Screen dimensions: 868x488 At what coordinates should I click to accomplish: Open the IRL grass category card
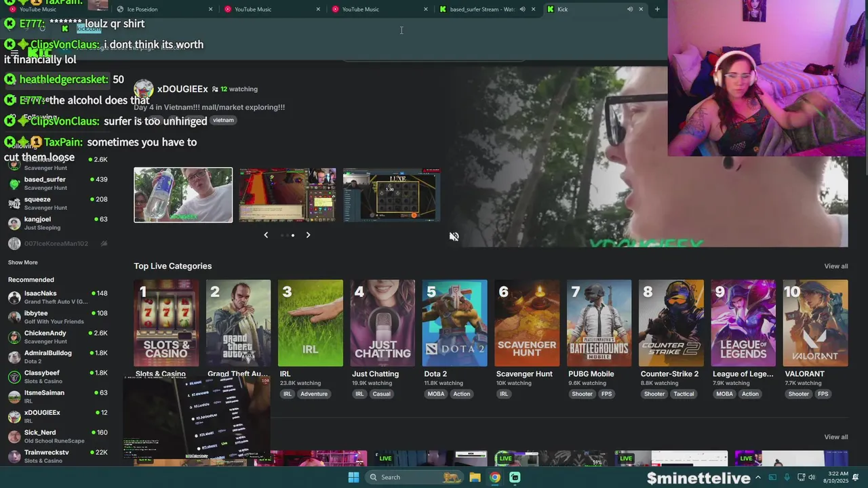pos(311,323)
